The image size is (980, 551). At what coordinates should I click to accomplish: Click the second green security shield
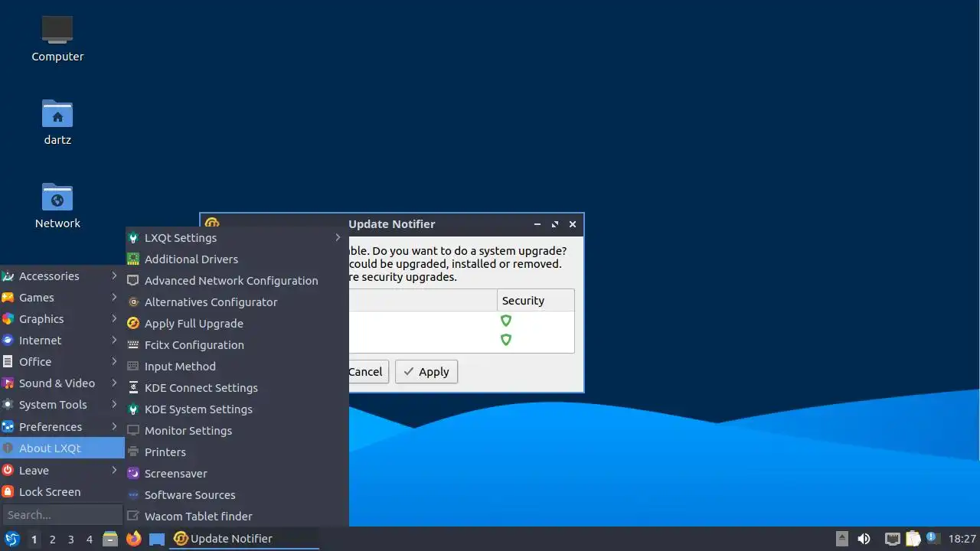coord(505,339)
